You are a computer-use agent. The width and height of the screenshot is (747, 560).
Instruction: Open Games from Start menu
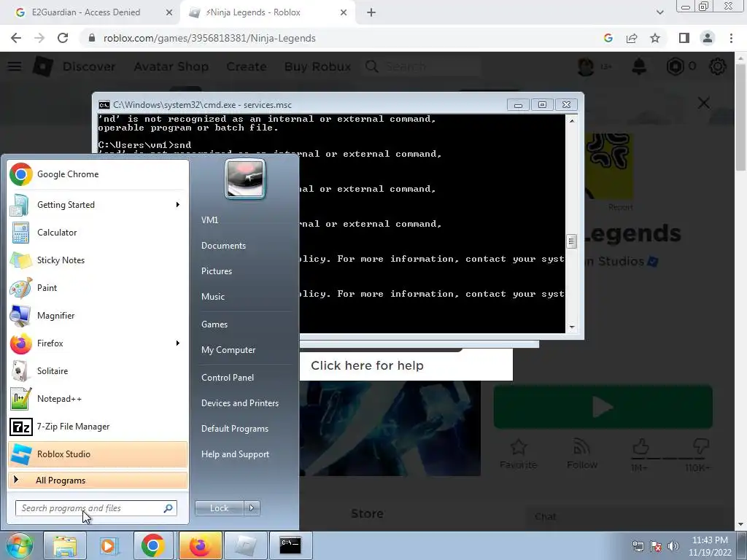(214, 324)
